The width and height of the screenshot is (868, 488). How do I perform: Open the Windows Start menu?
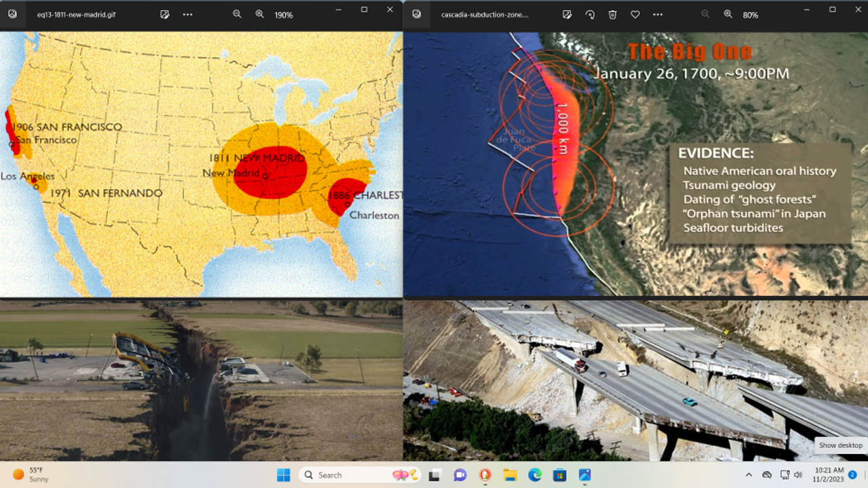283,475
